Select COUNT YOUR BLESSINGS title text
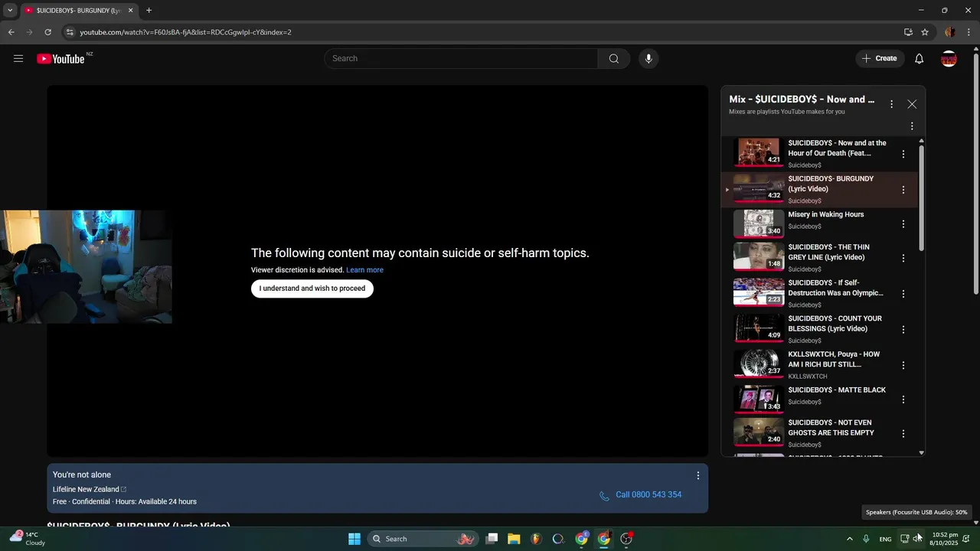The height and width of the screenshot is (551, 980). pos(835,324)
